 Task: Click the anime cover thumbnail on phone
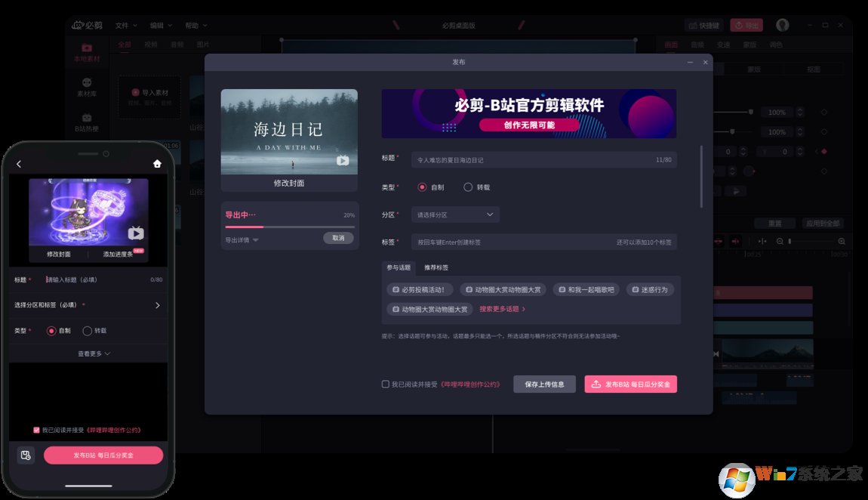(x=88, y=212)
